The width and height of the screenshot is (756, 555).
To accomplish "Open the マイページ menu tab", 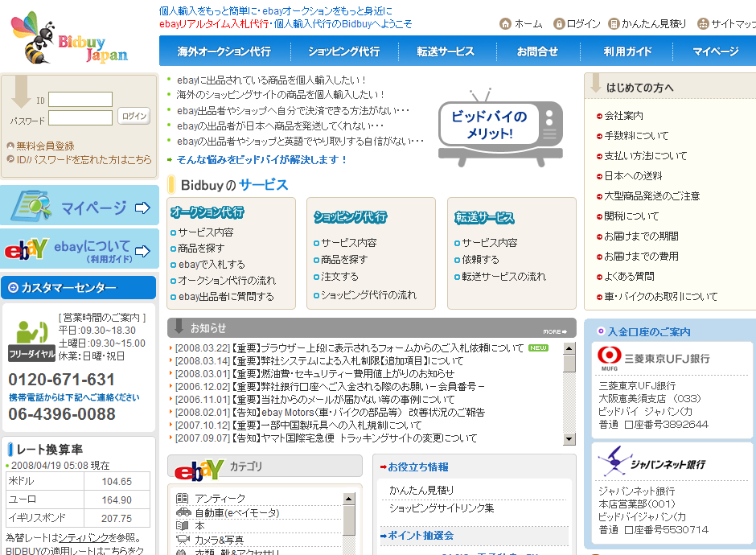I will coord(715,51).
